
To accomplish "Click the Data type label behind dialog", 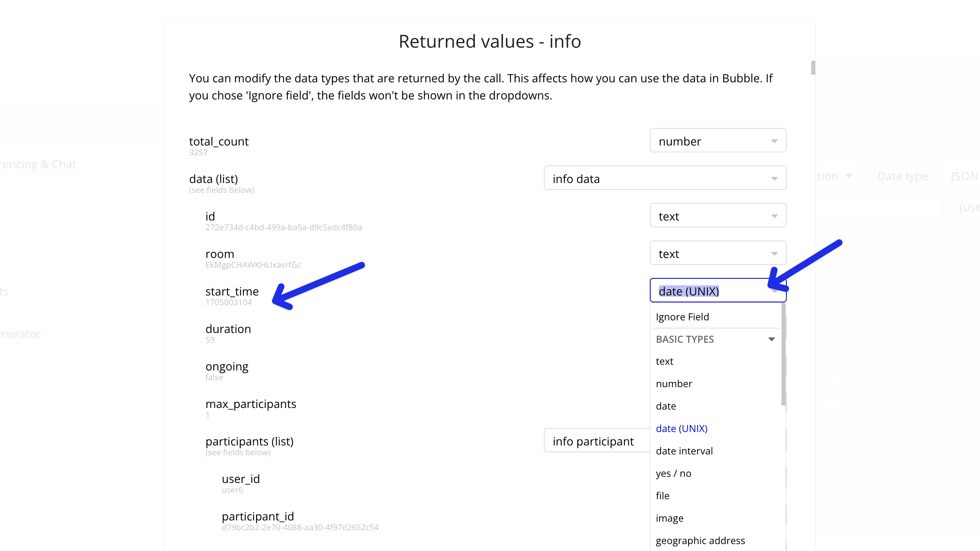I will pos(903,176).
